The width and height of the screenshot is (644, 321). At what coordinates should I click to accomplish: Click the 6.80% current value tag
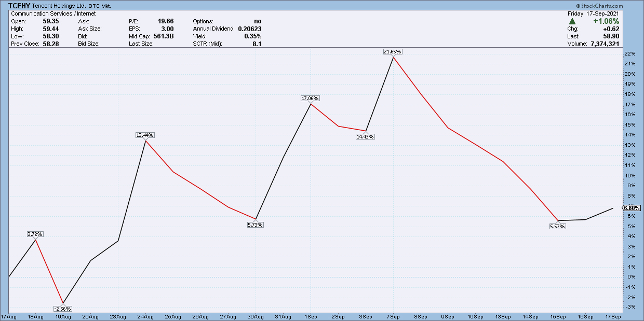[x=631, y=207]
